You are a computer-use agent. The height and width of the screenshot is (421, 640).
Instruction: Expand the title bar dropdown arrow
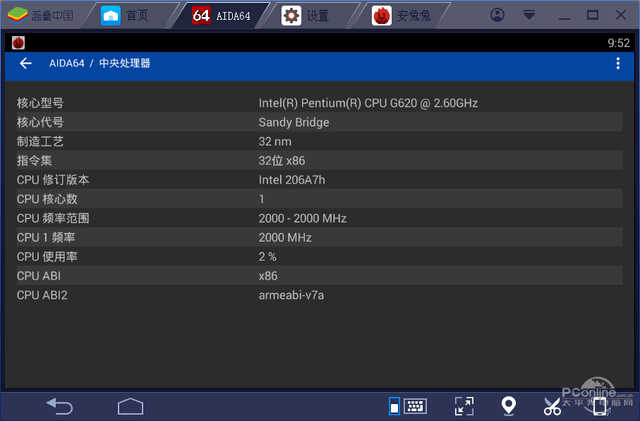click(x=529, y=15)
